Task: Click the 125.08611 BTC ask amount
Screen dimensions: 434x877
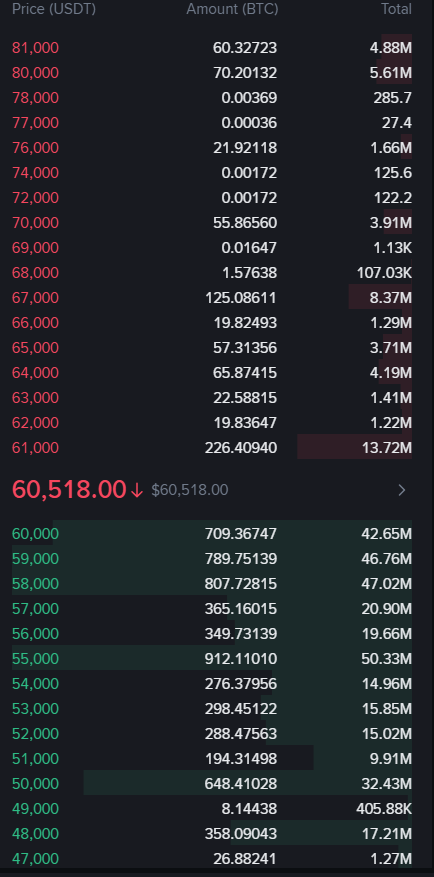Action: tap(241, 298)
